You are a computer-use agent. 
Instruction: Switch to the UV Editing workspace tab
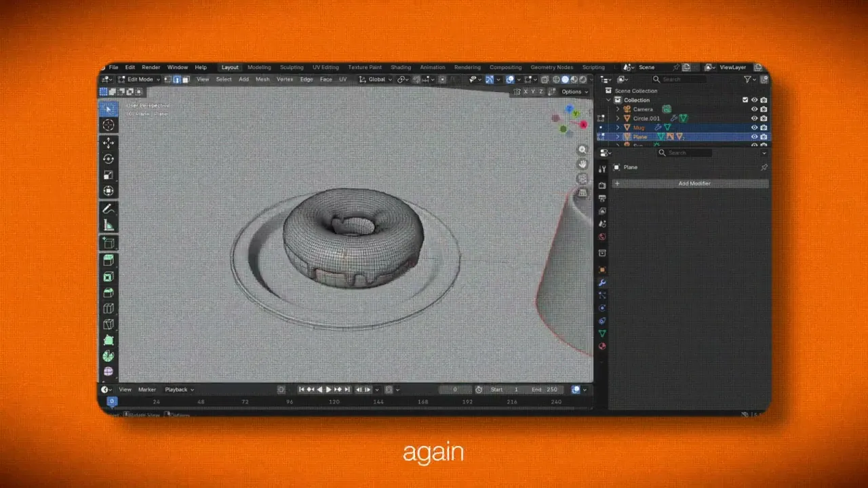click(325, 67)
